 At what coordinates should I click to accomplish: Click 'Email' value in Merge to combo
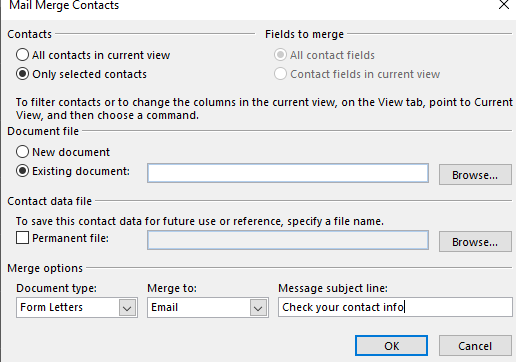click(x=164, y=307)
